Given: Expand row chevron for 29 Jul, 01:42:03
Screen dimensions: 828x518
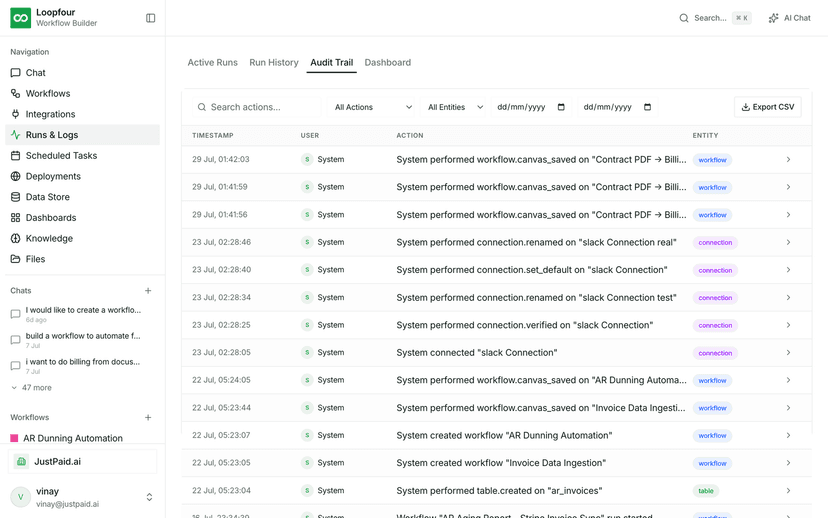Looking at the screenshot, I should pyautogui.click(x=788, y=159).
